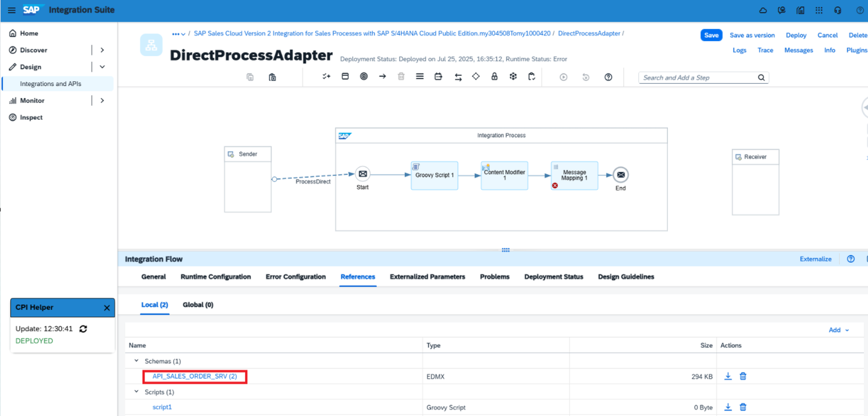Viewport: 868px width, 416px height.
Task: Select the Events target palette icon
Action: (x=364, y=77)
